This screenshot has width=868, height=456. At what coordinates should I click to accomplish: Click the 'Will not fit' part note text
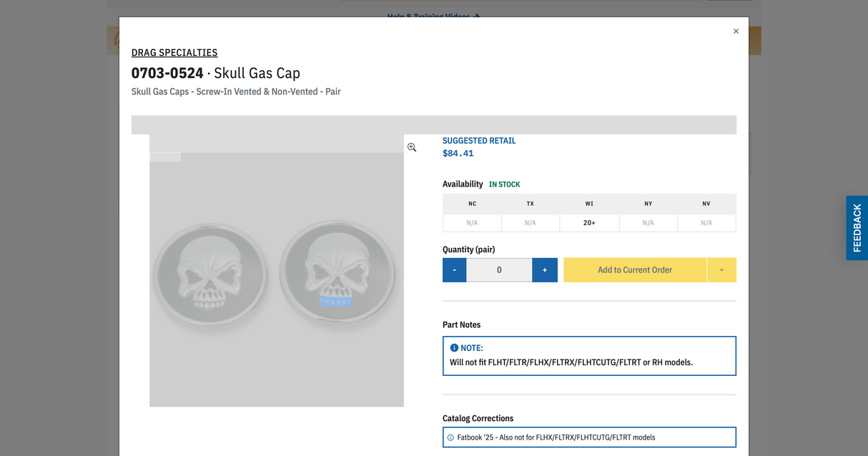pyautogui.click(x=571, y=362)
